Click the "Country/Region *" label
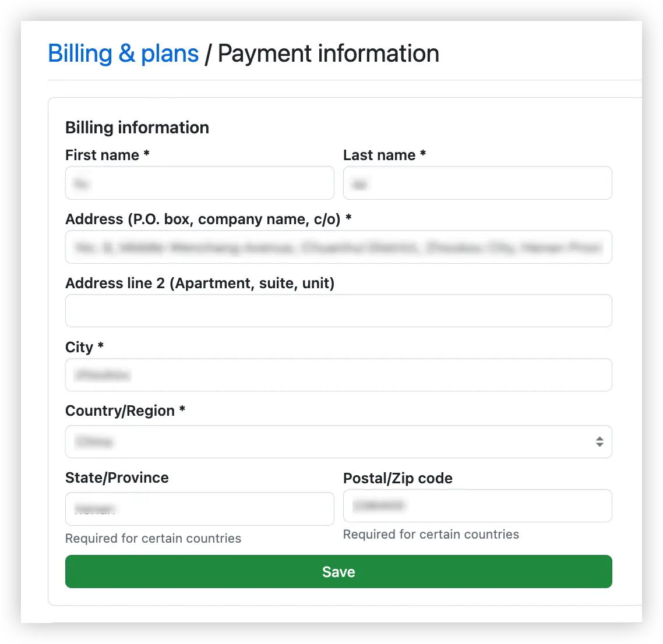The image size is (663, 644). (125, 411)
